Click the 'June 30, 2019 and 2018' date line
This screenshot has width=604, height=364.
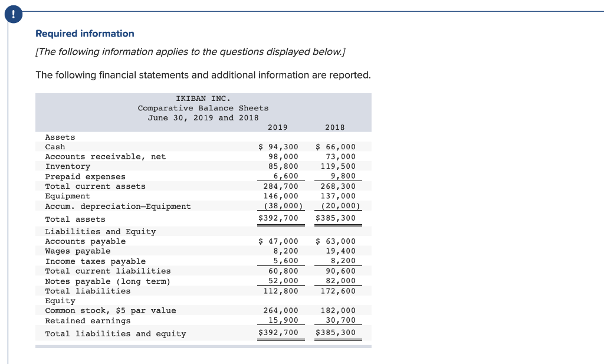point(203,118)
